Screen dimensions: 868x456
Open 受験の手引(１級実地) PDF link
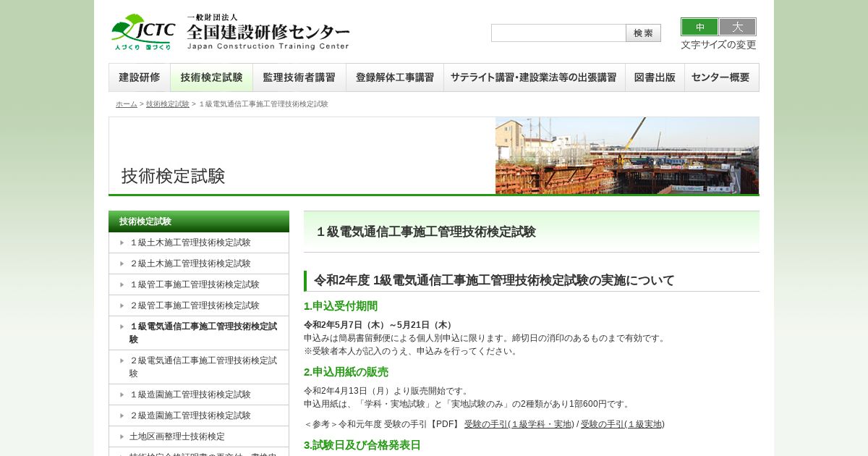point(623,424)
